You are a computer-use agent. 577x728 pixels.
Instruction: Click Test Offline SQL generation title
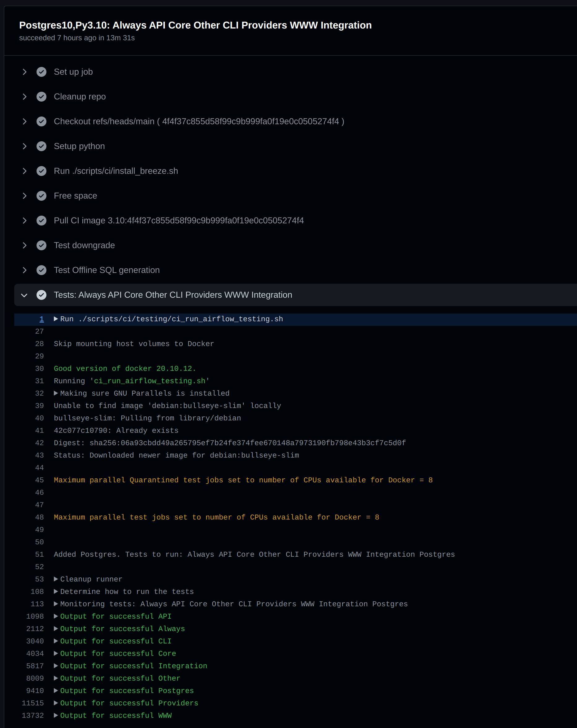106,270
